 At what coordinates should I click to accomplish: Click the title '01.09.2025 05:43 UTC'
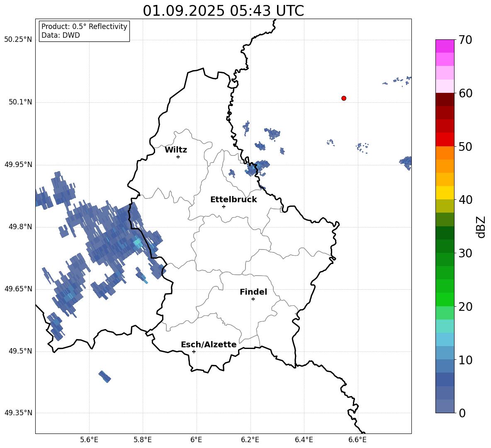coord(223,11)
